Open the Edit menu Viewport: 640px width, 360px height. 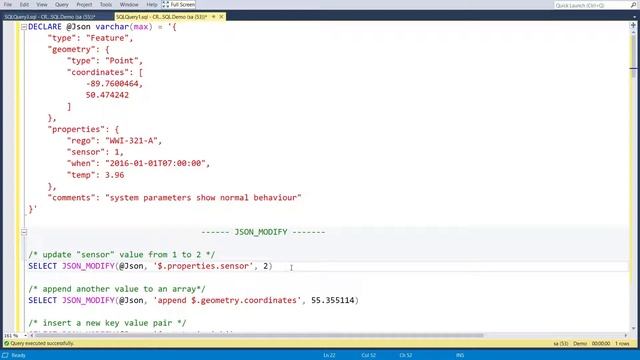click(24, 5)
